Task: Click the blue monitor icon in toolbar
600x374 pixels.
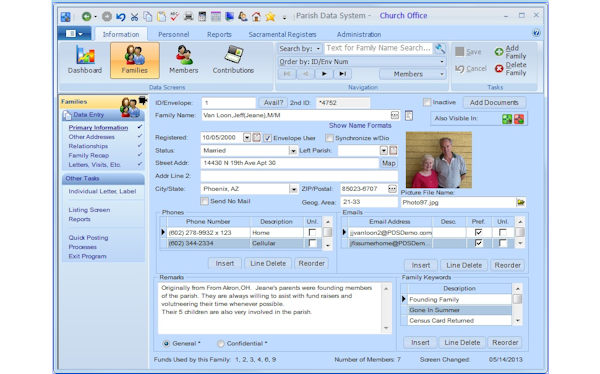Action: [x=229, y=16]
